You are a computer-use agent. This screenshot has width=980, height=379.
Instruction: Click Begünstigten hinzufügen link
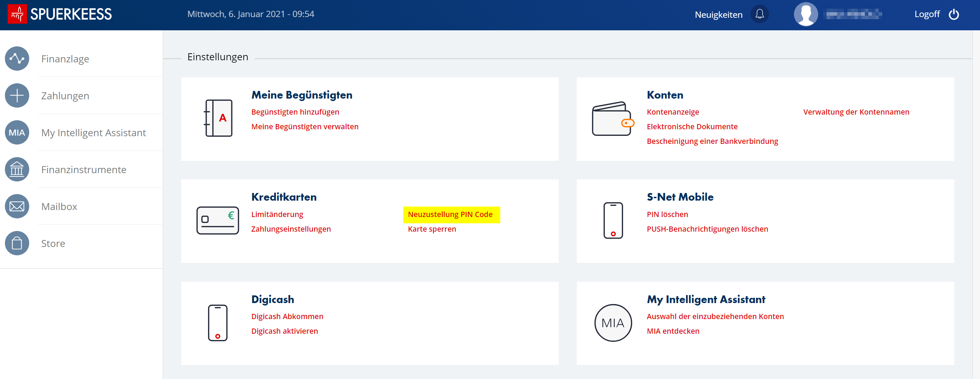295,112
